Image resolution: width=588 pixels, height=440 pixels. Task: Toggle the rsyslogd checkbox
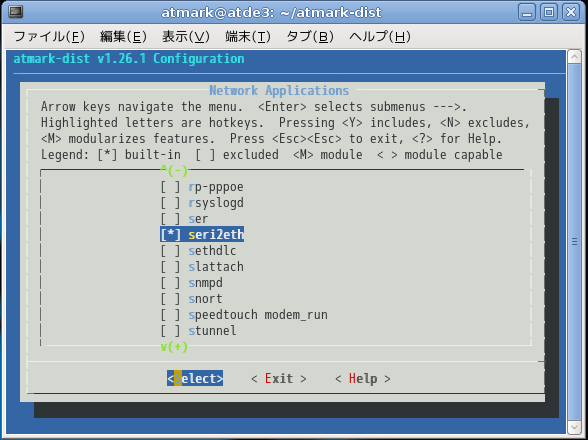click(x=170, y=203)
